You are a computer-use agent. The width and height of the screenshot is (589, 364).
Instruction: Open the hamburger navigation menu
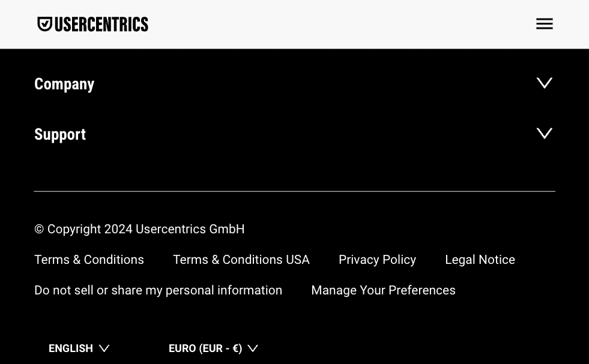pyautogui.click(x=545, y=23)
